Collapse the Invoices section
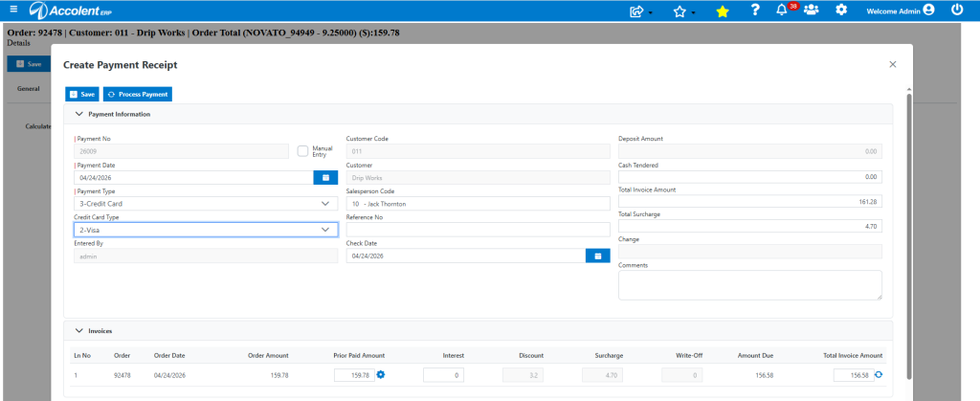 click(79, 331)
